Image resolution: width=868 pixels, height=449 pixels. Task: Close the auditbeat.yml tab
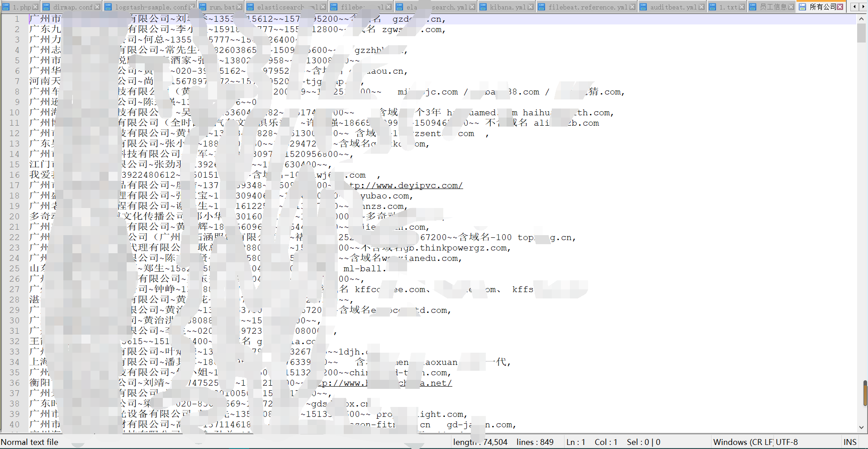tap(702, 7)
